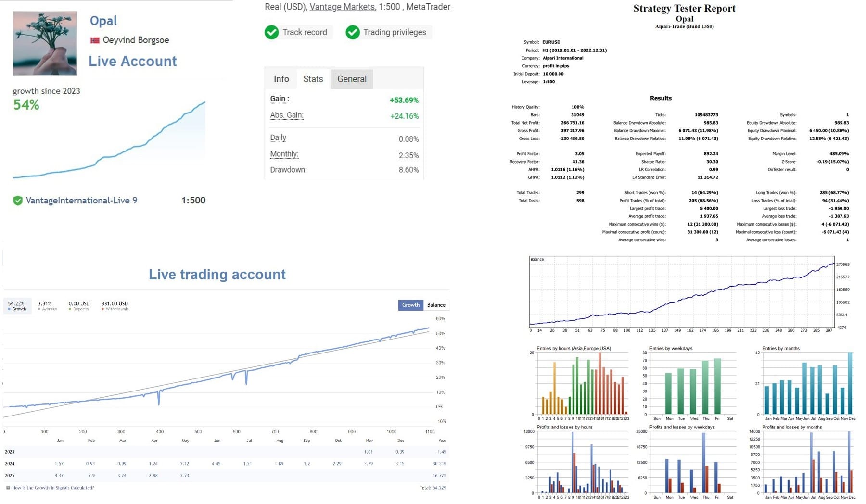Toggle the chart to Growth view

[410, 305]
